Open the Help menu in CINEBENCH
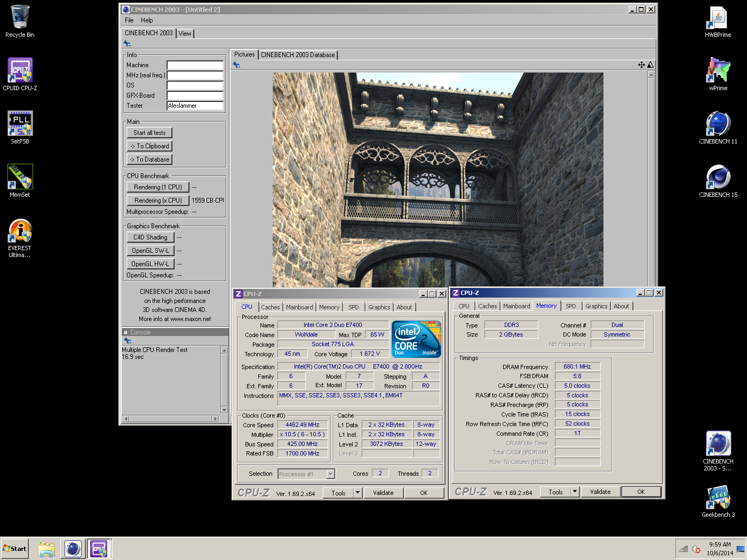 pyautogui.click(x=147, y=20)
